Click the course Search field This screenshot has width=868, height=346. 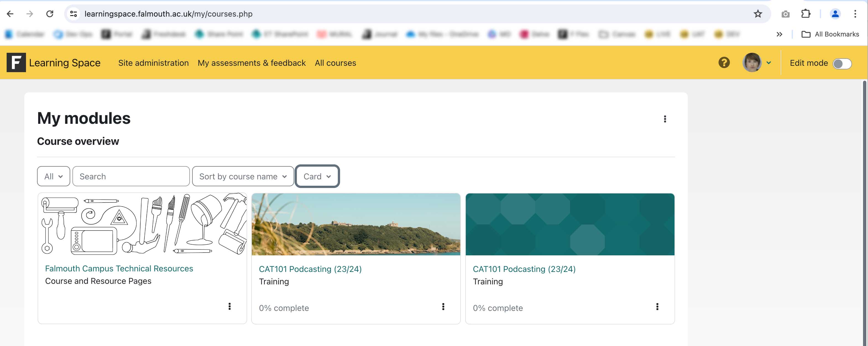coord(131,176)
